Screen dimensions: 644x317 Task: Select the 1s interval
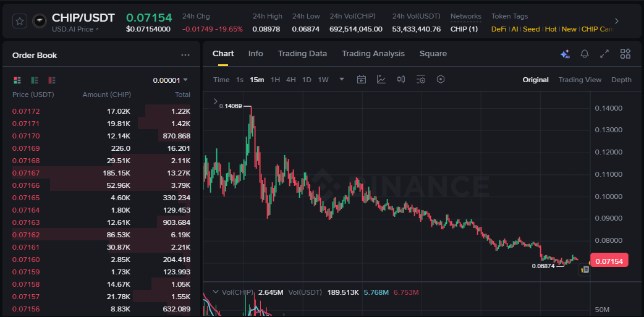(x=239, y=80)
